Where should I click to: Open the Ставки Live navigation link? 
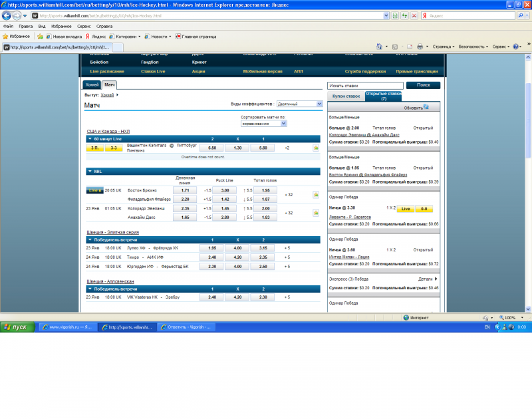point(153,71)
